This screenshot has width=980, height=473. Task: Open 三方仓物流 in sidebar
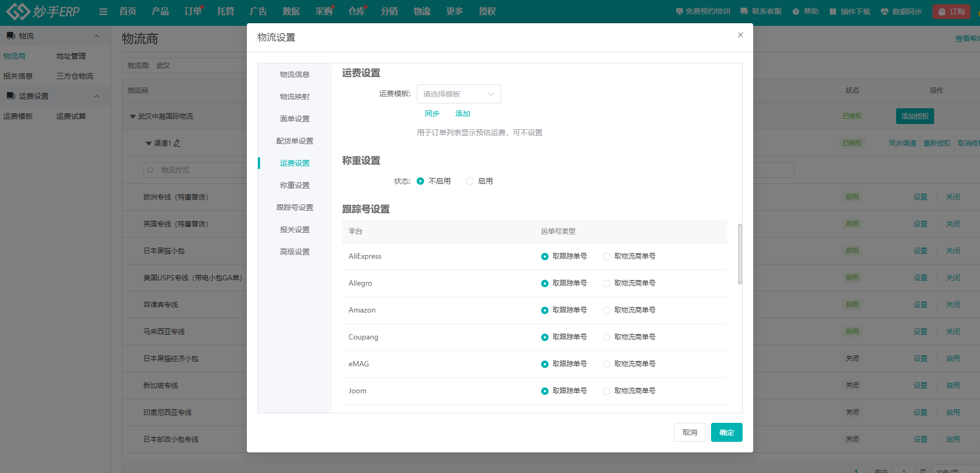point(75,76)
